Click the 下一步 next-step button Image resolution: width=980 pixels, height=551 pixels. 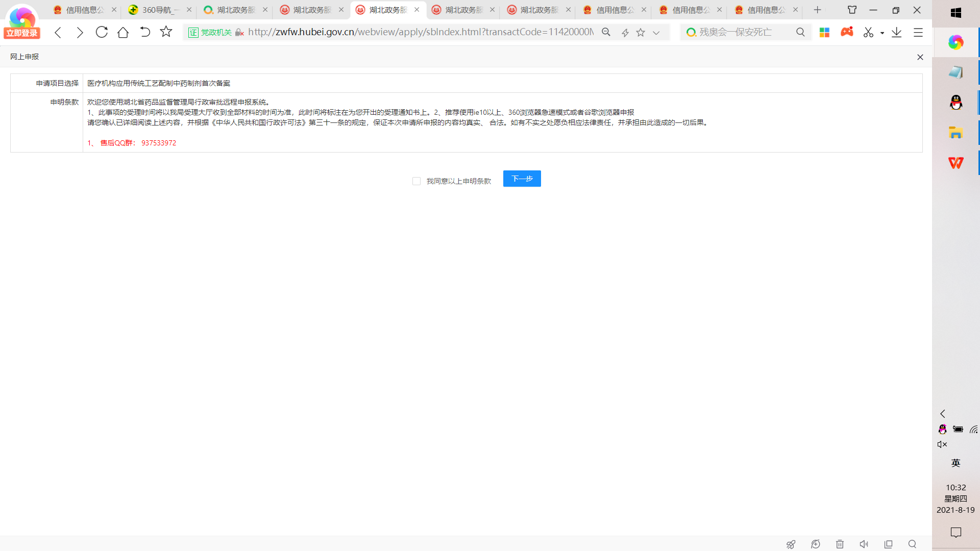click(x=522, y=179)
